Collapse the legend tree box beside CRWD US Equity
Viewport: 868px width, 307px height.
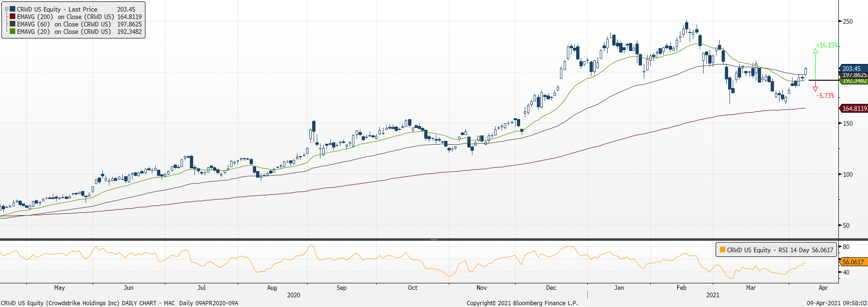(x=6, y=9)
